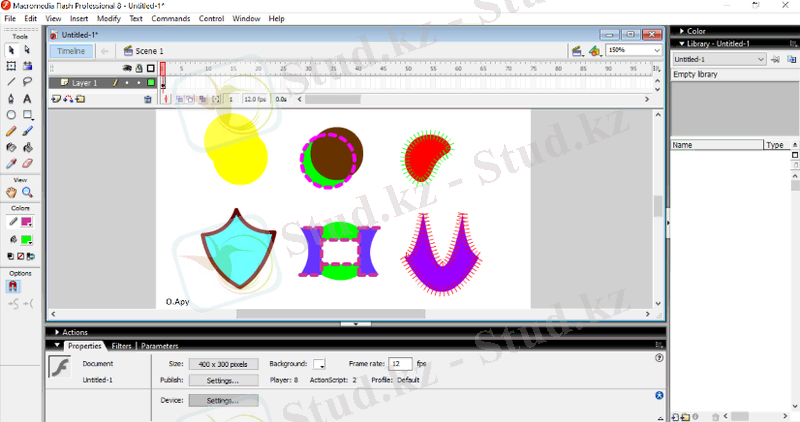
Task: Open the File menu
Action: coord(10,18)
